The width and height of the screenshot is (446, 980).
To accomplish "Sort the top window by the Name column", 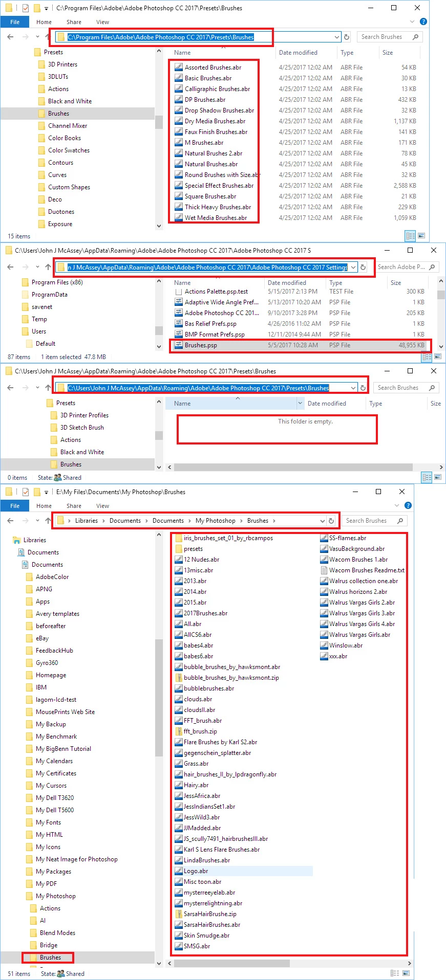I will (x=182, y=53).
